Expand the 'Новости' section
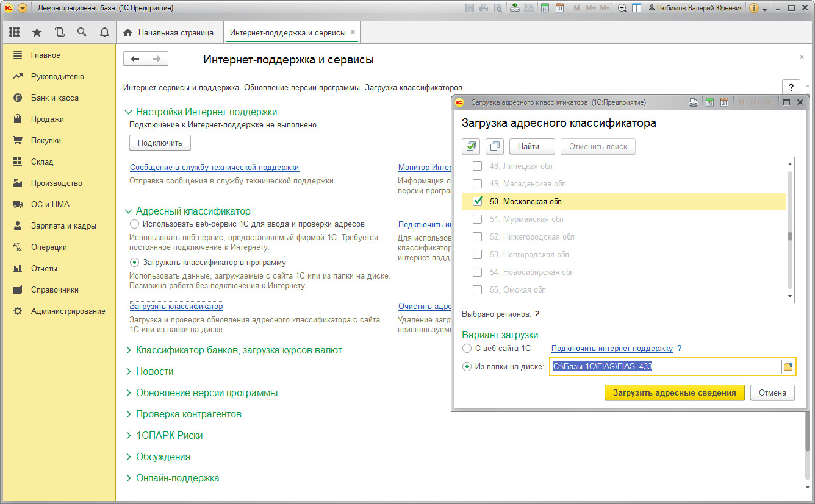815x504 pixels. [x=128, y=372]
